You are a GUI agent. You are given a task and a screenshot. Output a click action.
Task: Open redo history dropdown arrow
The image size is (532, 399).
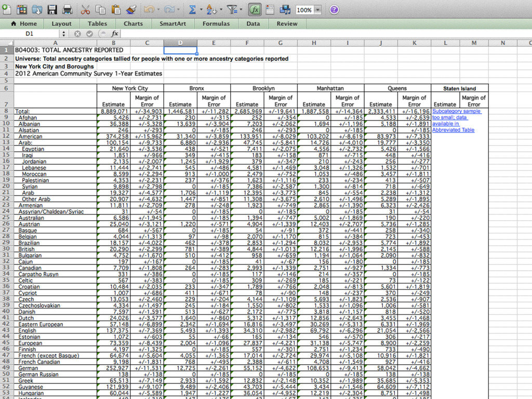(x=178, y=9)
